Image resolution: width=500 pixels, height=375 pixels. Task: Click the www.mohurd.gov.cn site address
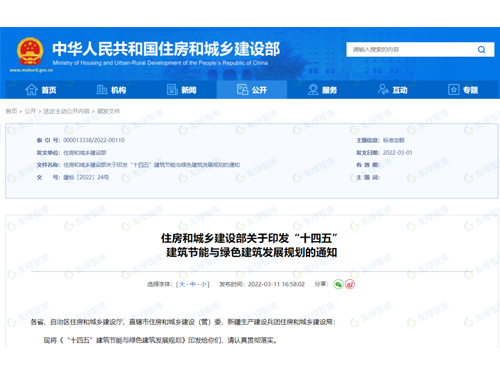click(31, 70)
